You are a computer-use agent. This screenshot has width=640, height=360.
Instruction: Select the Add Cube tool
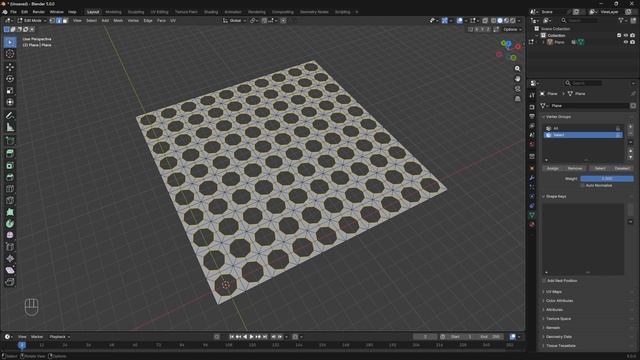(x=10, y=141)
